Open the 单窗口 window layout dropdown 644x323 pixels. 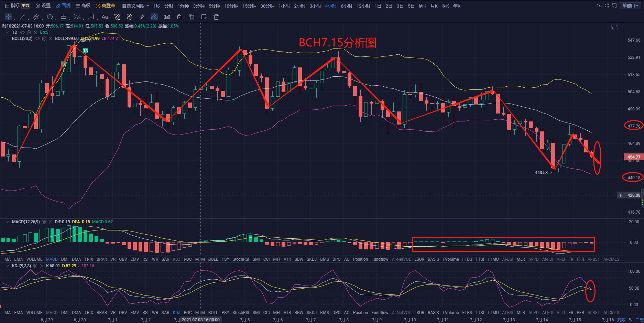click(x=631, y=6)
